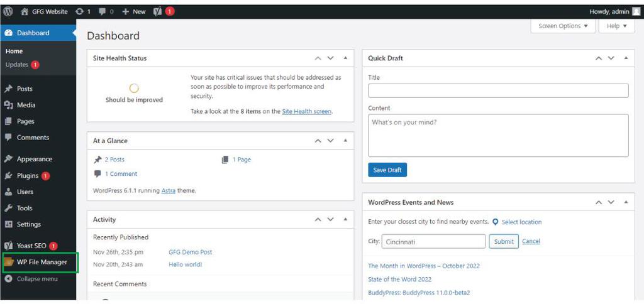
Task: Open comments bubble icon in admin bar
Action: (x=103, y=11)
